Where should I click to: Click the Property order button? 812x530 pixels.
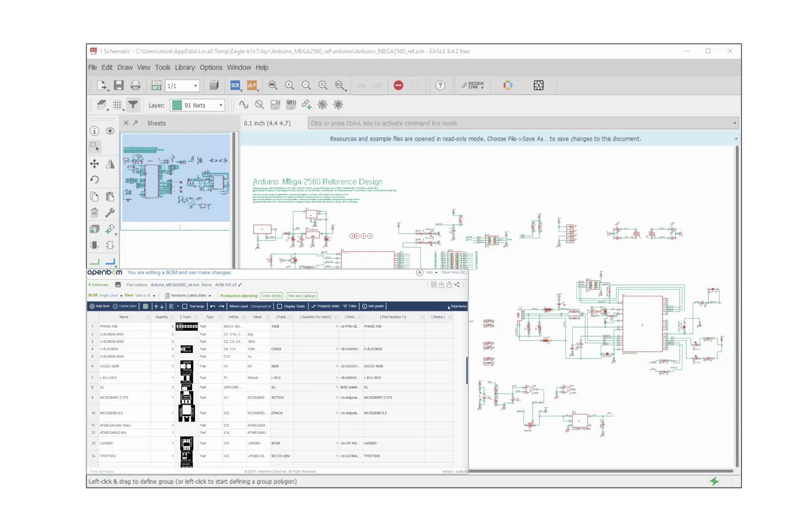[325, 306]
